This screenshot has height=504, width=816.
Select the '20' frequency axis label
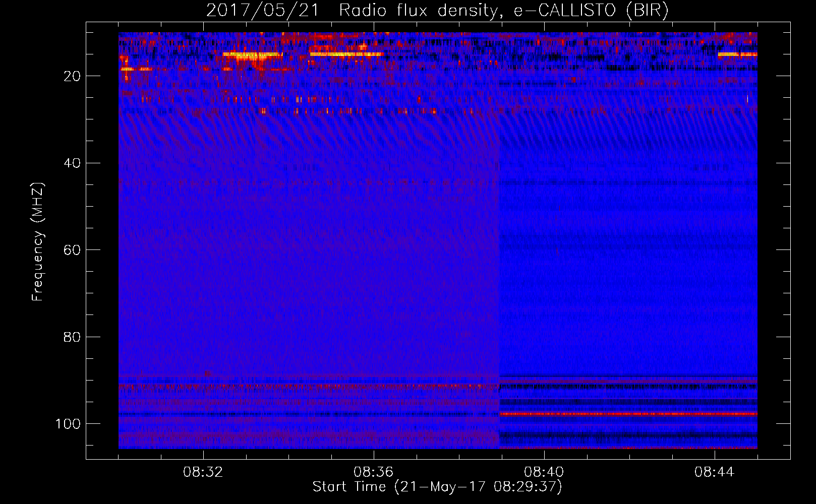72,76
